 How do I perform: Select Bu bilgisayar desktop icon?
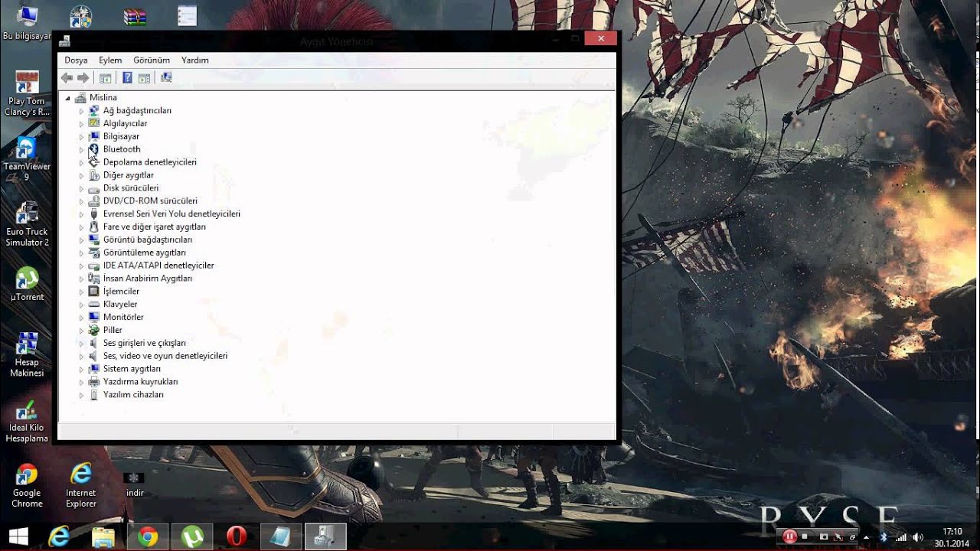(x=27, y=23)
